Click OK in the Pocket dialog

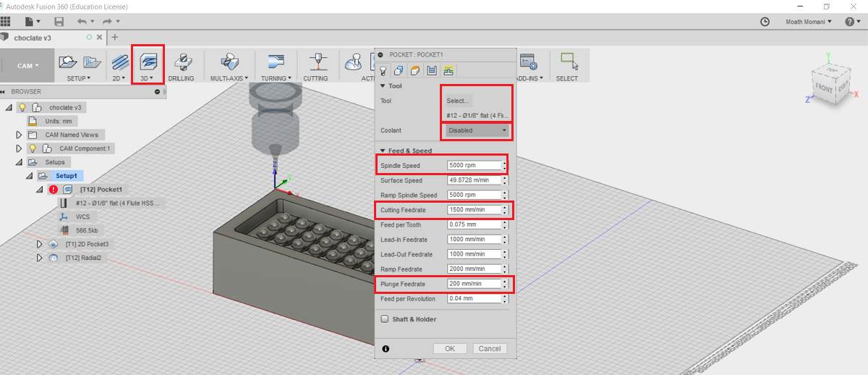coord(450,348)
